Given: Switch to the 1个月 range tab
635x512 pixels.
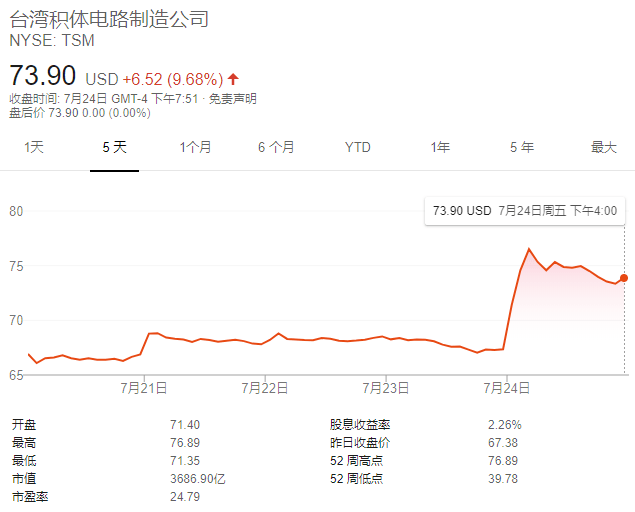Looking at the screenshot, I should point(195,147).
